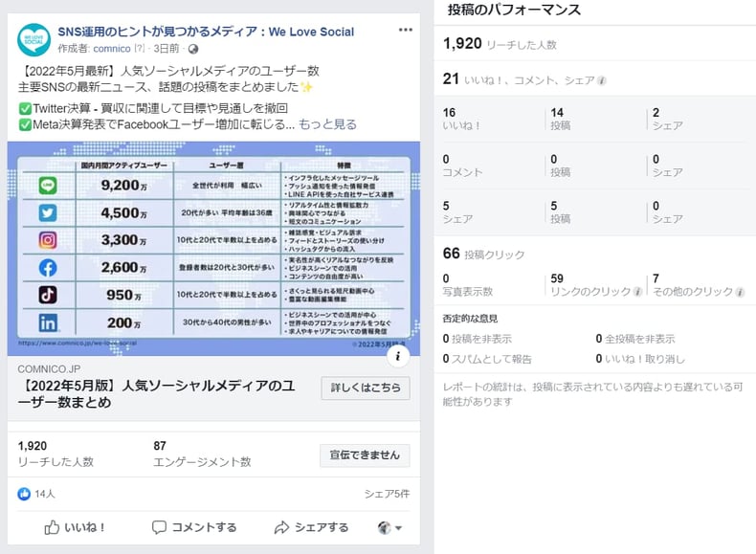Open the 14人 reactions list
The image size is (756, 554).
point(44,494)
